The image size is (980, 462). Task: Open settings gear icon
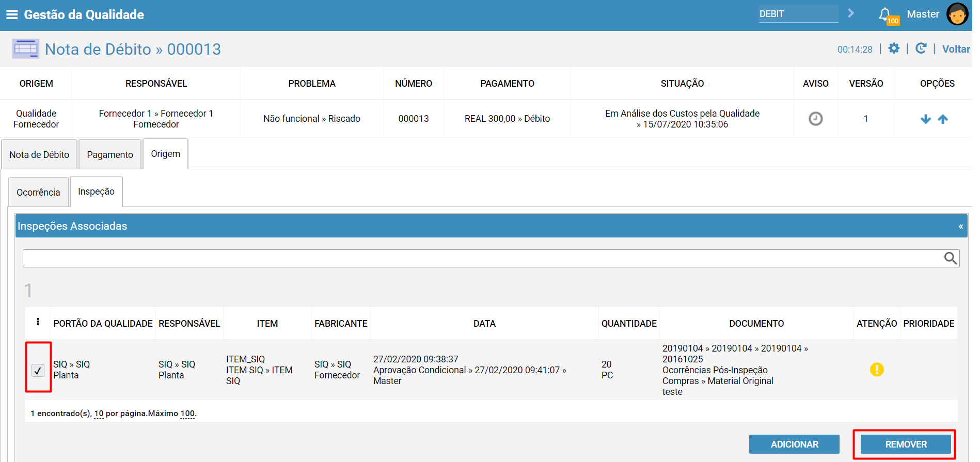coord(894,49)
